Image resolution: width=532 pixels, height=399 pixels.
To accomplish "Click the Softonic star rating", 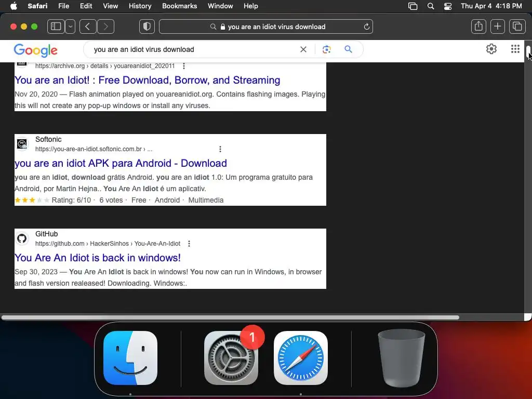I will click(32, 200).
